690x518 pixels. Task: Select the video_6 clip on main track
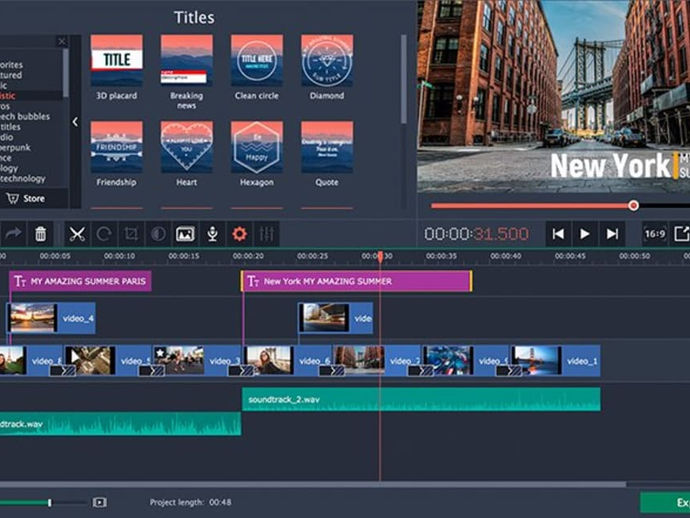click(x=288, y=360)
